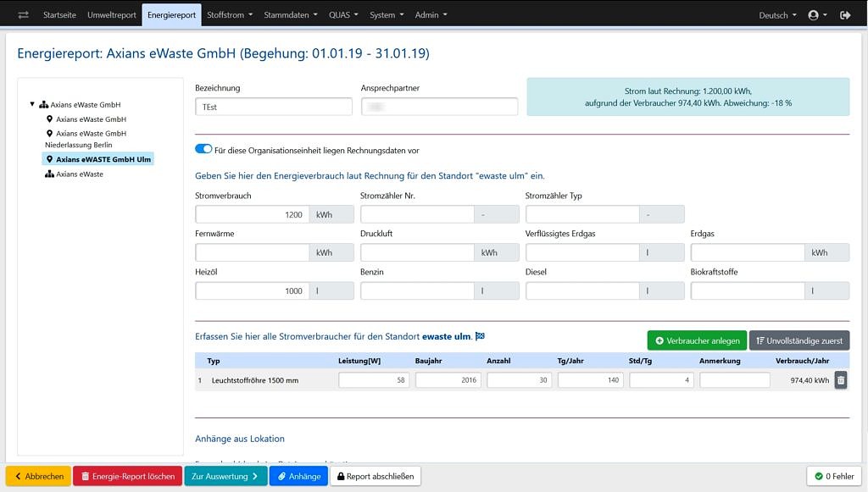
Task: Select Axians eWASTE GmbH Ulm tree node
Action: (98, 159)
